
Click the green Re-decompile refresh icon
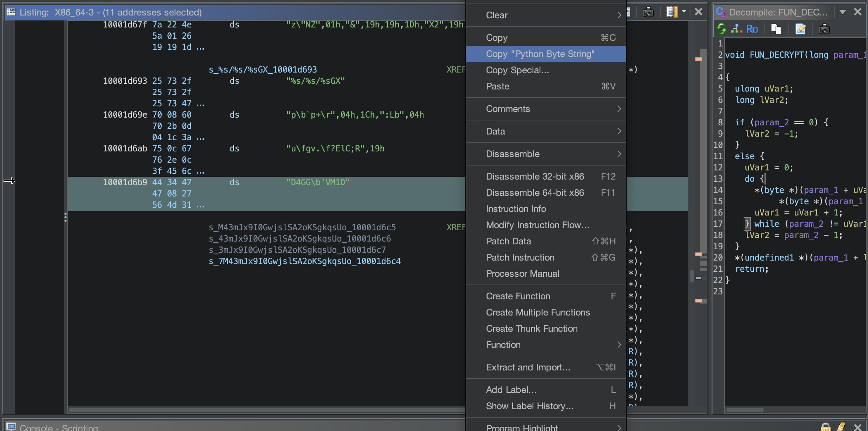pos(721,29)
